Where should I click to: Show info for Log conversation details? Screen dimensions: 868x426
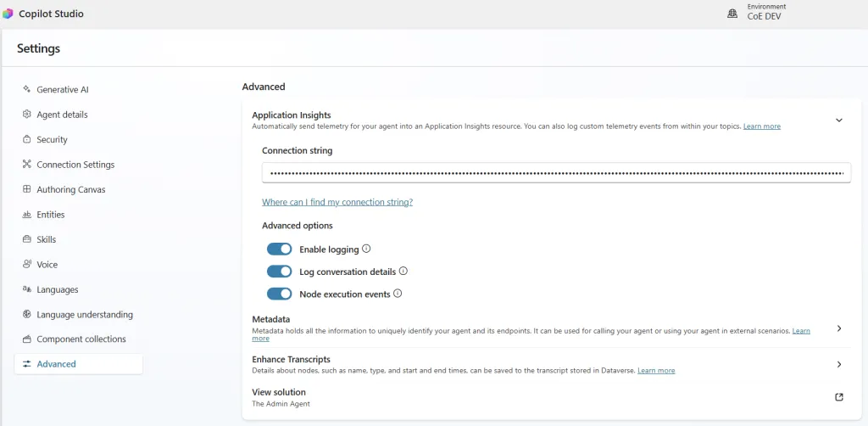tap(403, 271)
